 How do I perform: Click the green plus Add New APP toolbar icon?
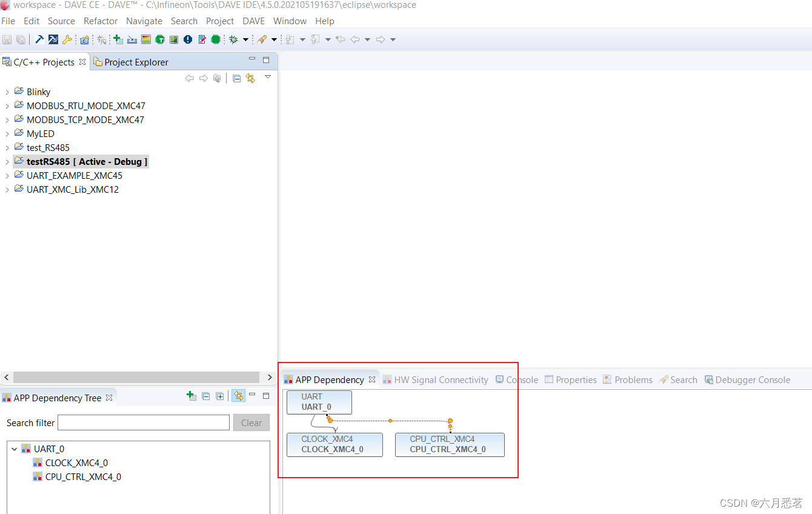(118, 39)
